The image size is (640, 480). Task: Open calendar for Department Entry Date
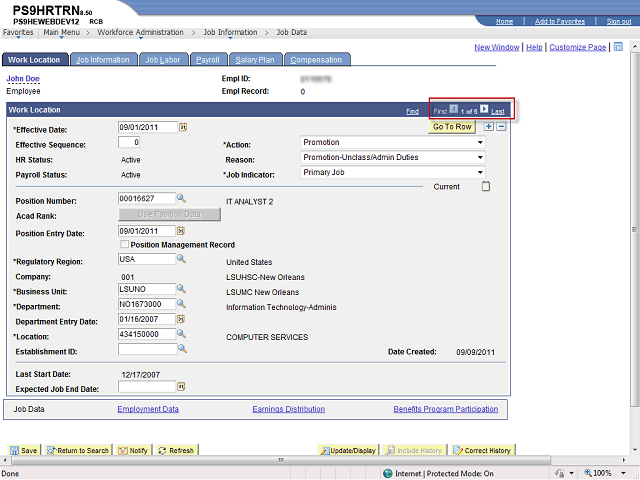pyautogui.click(x=180, y=319)
